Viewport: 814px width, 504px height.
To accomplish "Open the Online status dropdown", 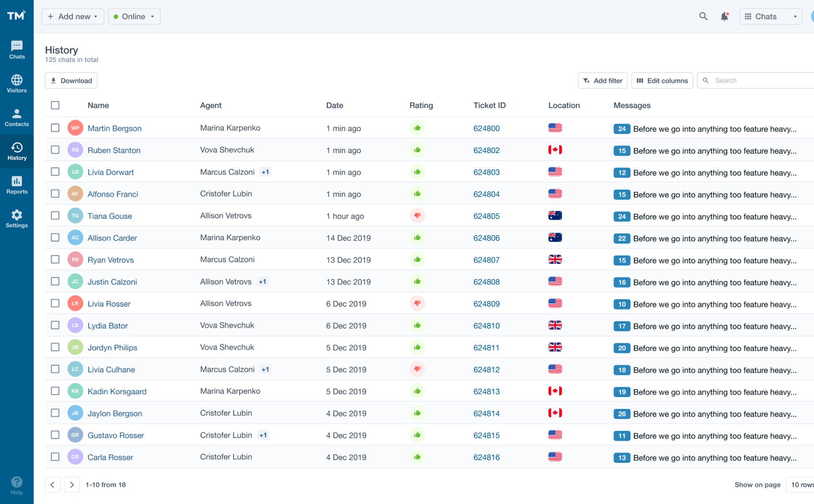I will 134,16.
